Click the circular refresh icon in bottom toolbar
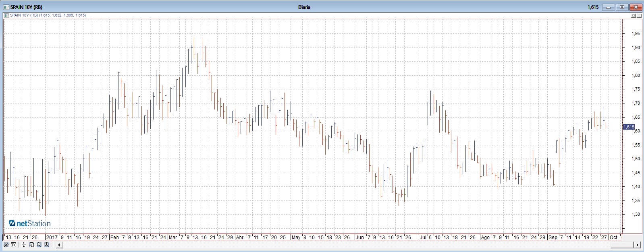Screen dimensions: 644x252 (6, 245)
